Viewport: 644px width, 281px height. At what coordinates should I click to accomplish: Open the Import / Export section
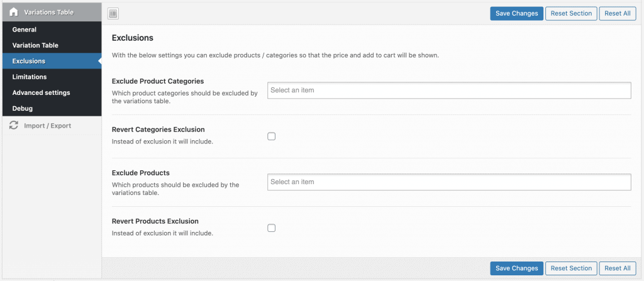point(47,126)
